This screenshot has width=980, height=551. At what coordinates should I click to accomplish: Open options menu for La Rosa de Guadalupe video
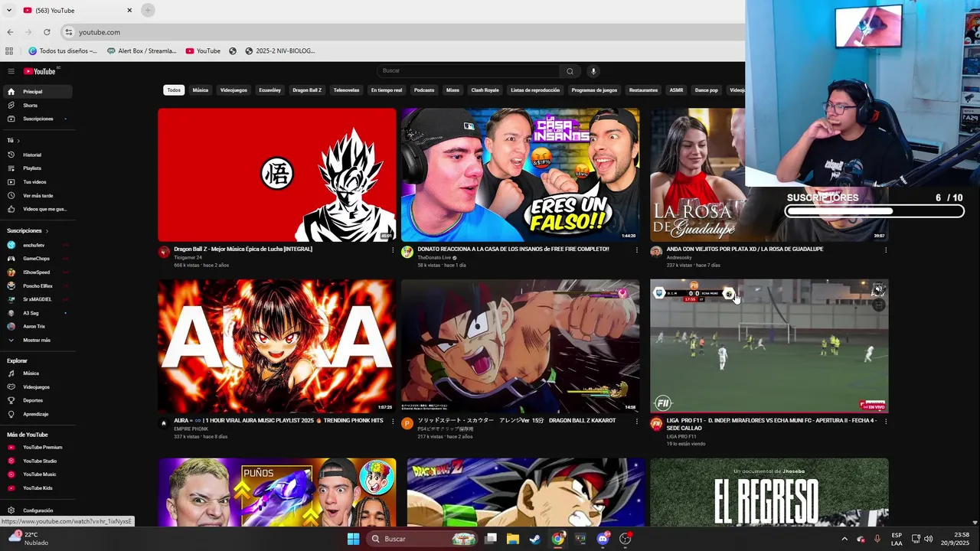click(x=886, y=249)
